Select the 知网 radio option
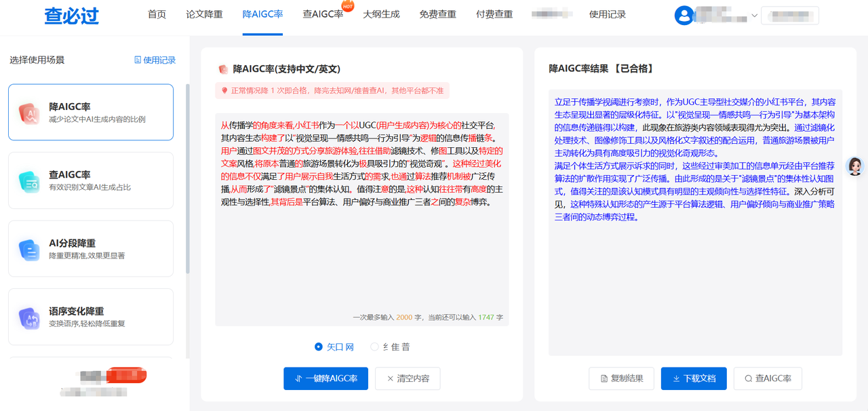The height and width of the screenshot is (411, 868). [319, 347]
